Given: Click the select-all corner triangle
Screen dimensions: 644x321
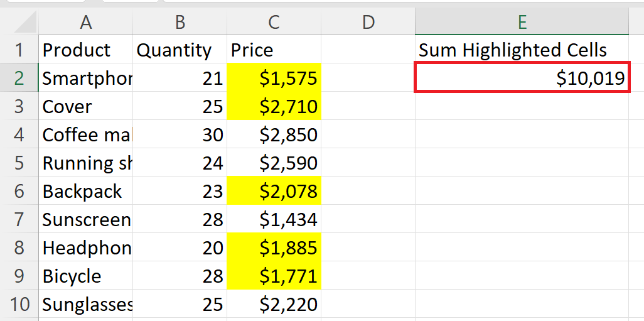Looking at the screenshot, I should tap(26, 23).
